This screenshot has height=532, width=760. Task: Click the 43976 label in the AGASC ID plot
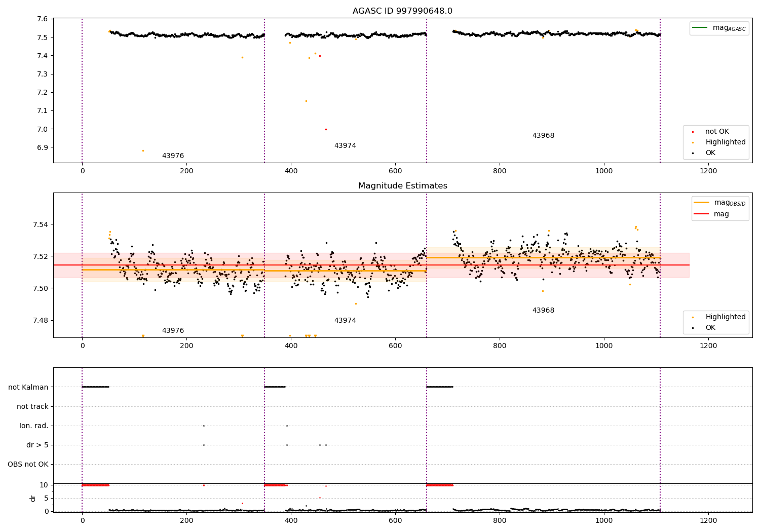click(173, 156)
